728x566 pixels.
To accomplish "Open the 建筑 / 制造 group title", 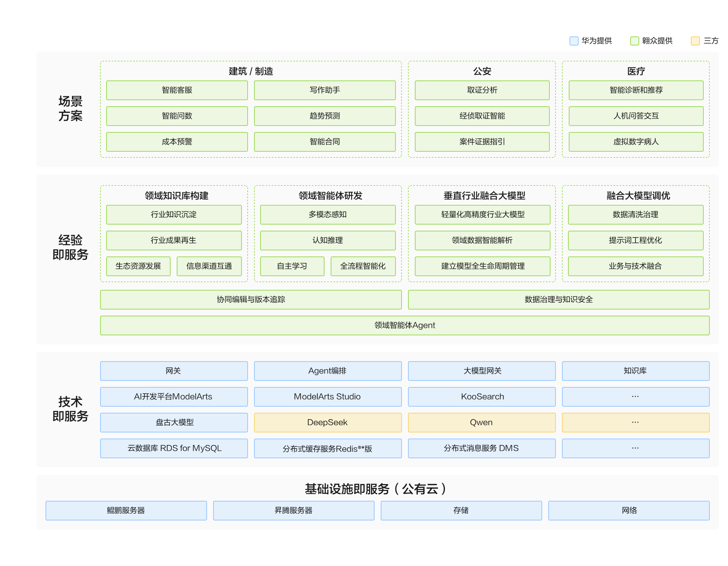I will pos(251,71).
